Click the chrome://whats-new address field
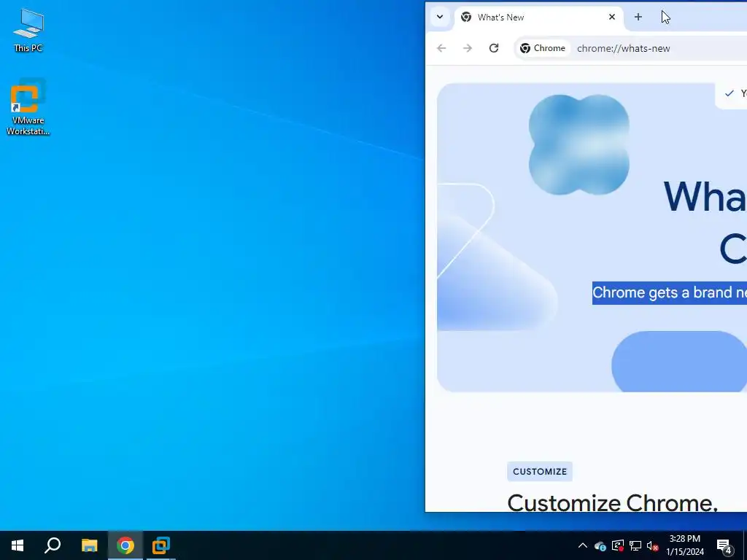Image resolution: width=747 pixels, height=560 pixels. (623, 48)
